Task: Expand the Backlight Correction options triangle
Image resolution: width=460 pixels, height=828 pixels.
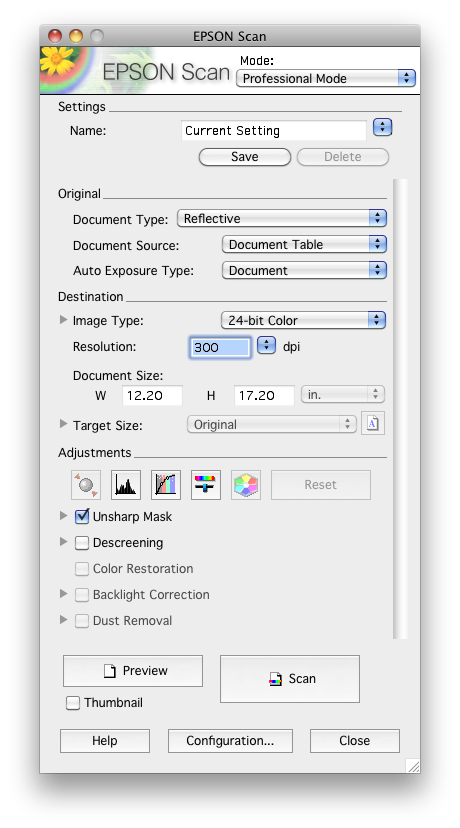Action: pos(63,594)
